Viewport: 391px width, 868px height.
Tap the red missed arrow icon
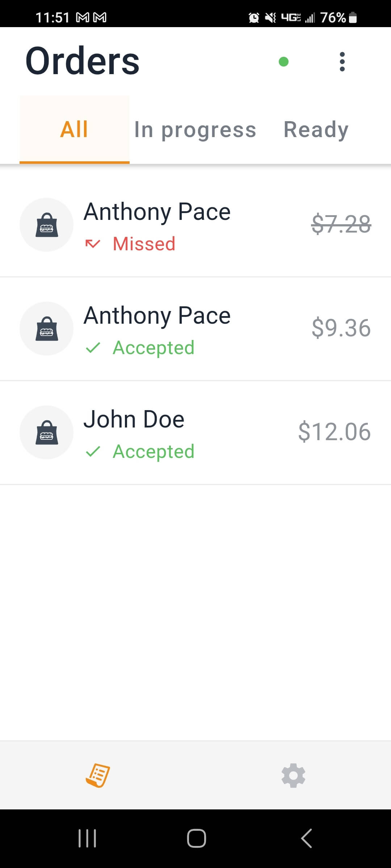point(93,244)
